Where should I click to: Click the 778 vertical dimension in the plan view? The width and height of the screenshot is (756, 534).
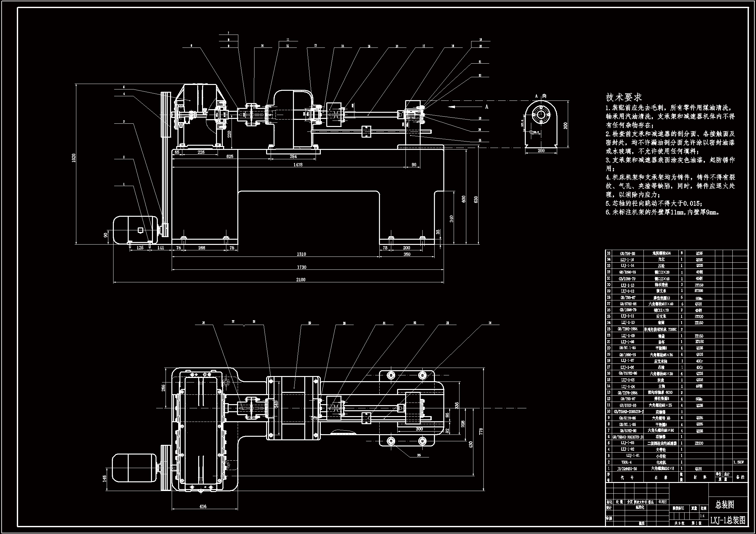[x=481, y=432]
